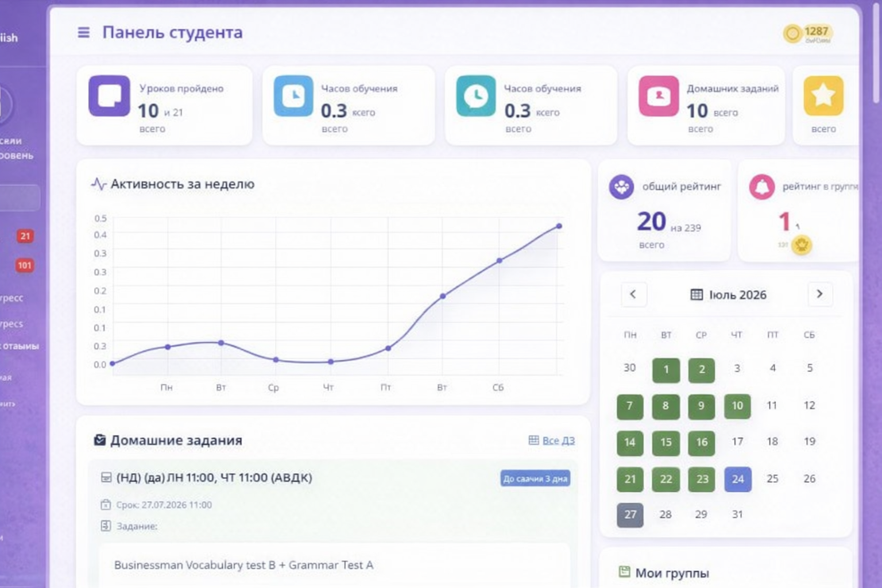Viewport: 882px width, 588px height.
Task: Click the pink bell рейтинг в группе icon
Action: click(x=762, y=187)
